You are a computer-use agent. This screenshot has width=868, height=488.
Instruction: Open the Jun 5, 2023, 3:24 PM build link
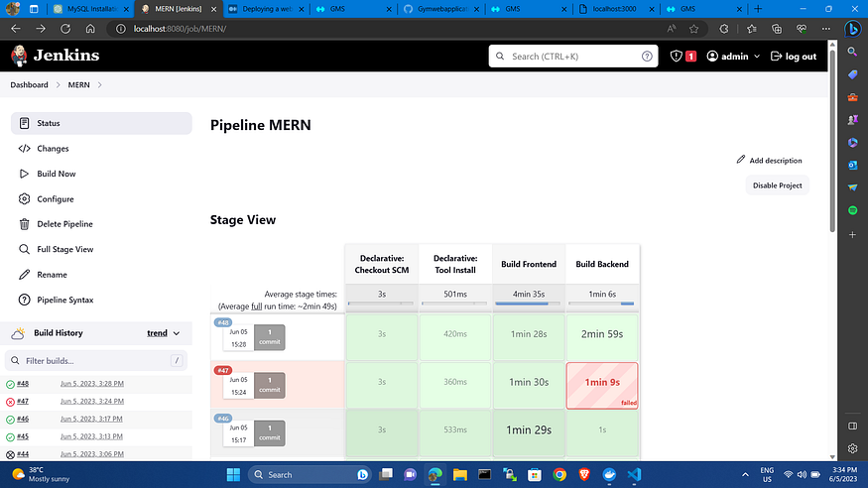pyautogui.click(x=92, y=401)
